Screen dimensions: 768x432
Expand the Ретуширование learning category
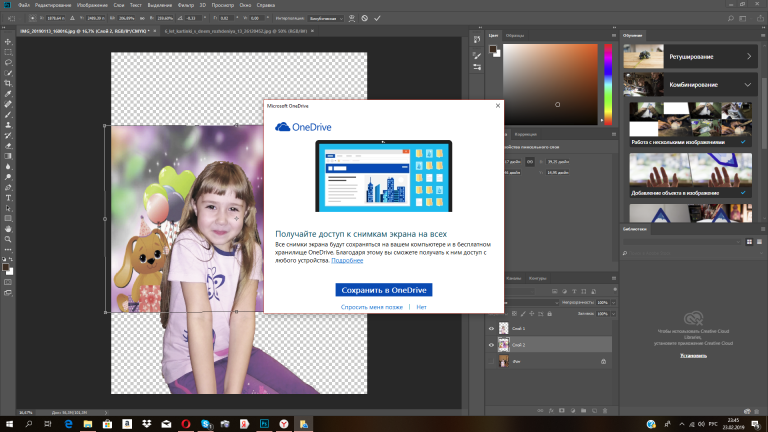750,58
